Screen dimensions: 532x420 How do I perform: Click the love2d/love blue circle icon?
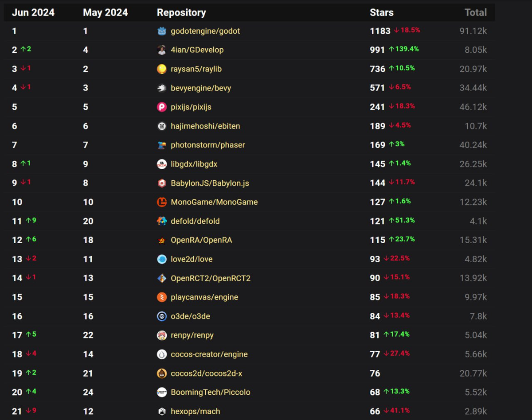click(x=162, y=259)
